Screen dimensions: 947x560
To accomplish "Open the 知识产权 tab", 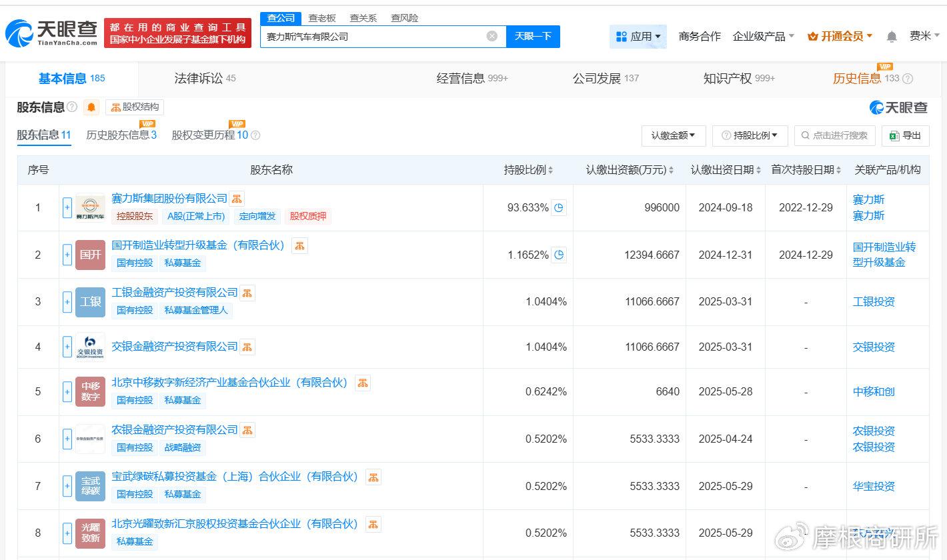I will pos(739,79).
